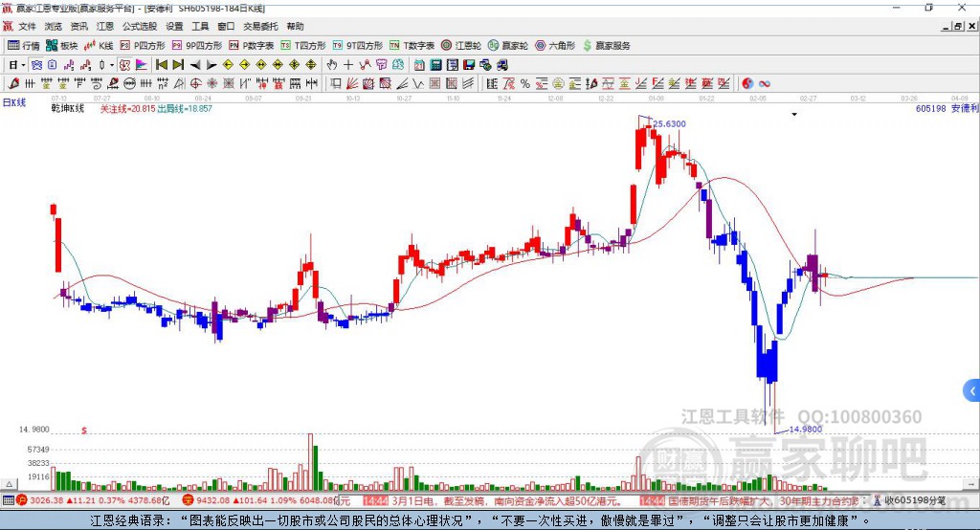Switch to the K线 candlestick chart
980x530 pixels.
tap(99, 46)
